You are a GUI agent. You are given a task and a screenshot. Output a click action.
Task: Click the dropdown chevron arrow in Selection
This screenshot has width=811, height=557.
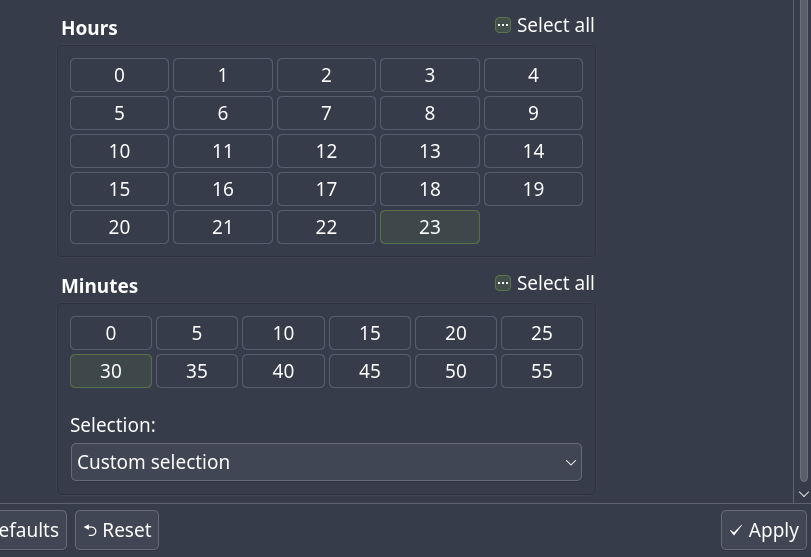pyautogui.click(x=571, y=462)
